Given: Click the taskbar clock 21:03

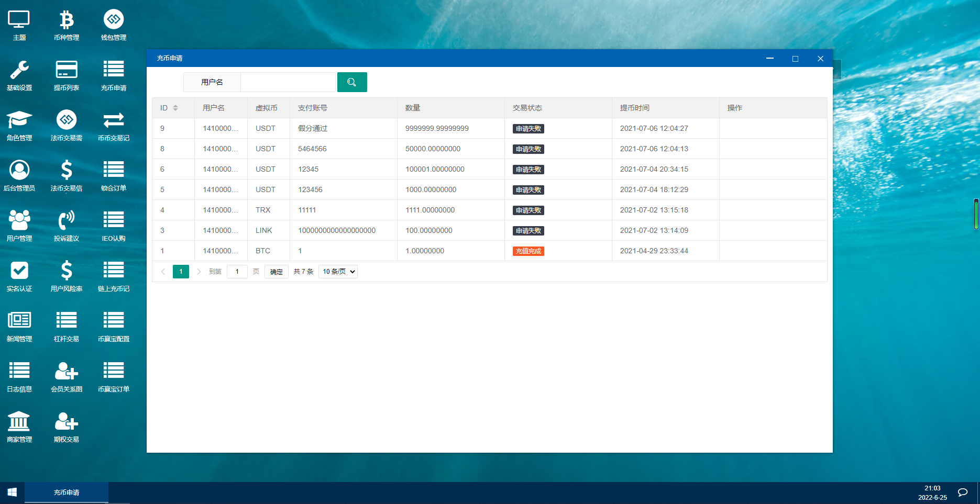Looking at the screenshot, I should coord(932,488).
